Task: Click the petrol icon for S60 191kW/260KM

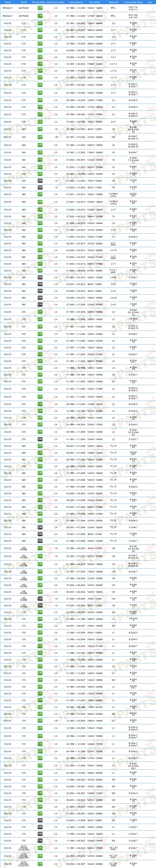Action: pyautogui.click(x=40, y=250)
